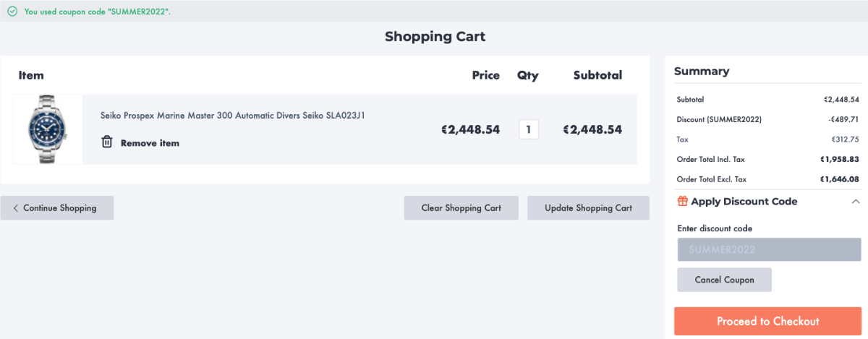Click the Remove item text link
The height and width of the screenshot is (339, 868).
tap(150, 143)
